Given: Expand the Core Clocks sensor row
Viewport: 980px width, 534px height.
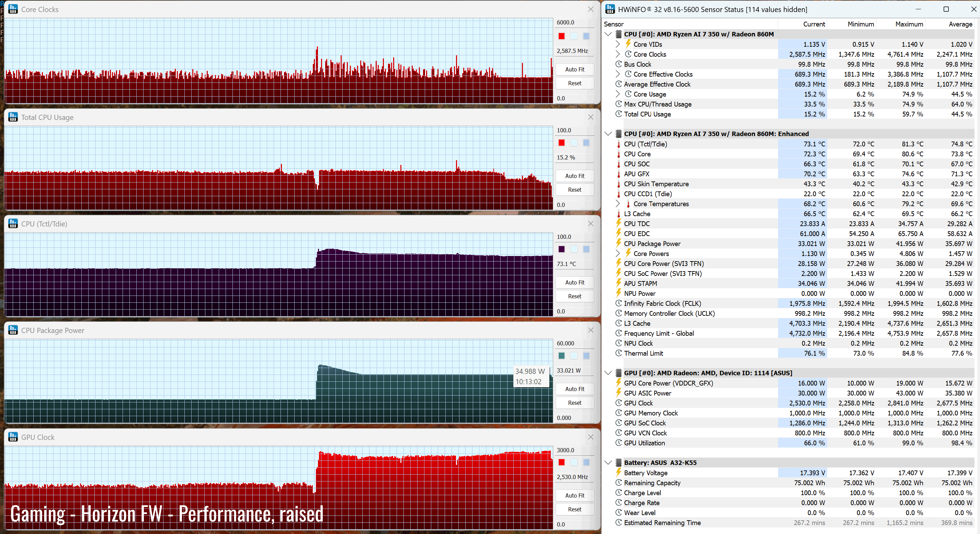Looking at the screenshot, I should (618, 54).
